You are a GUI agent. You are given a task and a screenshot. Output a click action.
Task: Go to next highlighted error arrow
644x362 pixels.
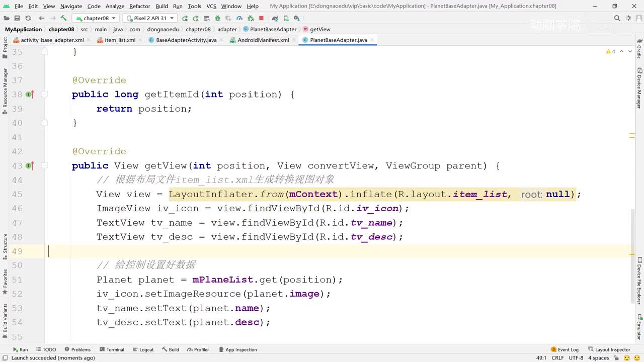coord(630,51)
